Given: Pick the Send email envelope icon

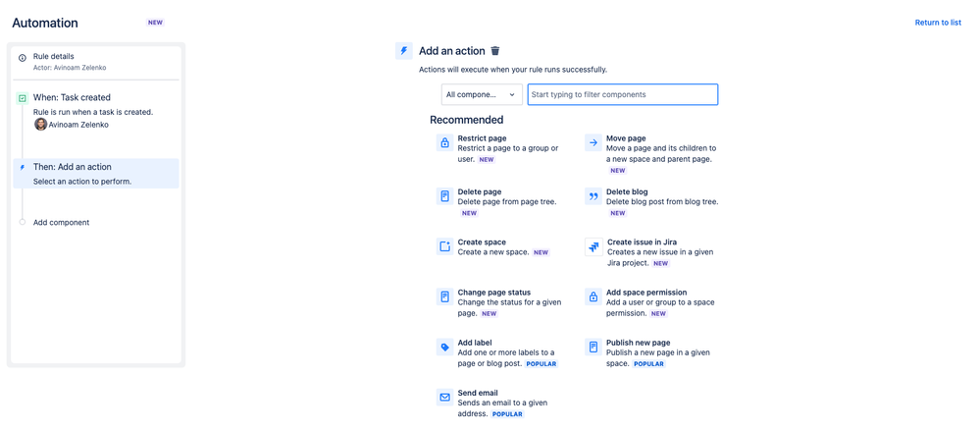Looking at the screenshot, I should (444, 398).
